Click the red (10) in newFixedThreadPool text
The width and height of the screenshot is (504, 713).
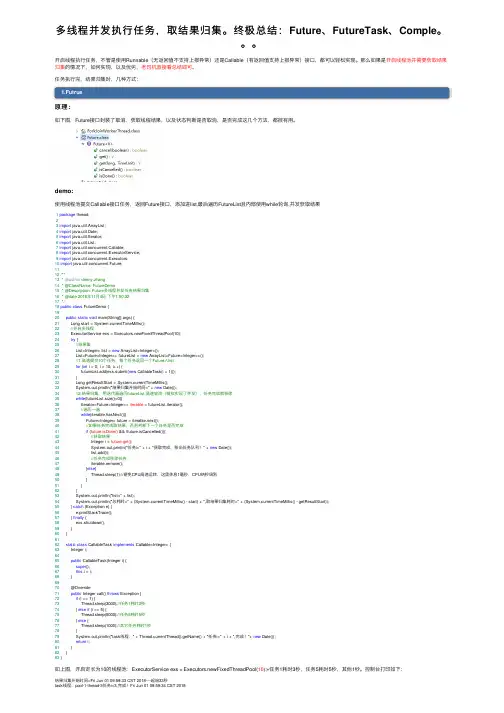coord(261,669)
